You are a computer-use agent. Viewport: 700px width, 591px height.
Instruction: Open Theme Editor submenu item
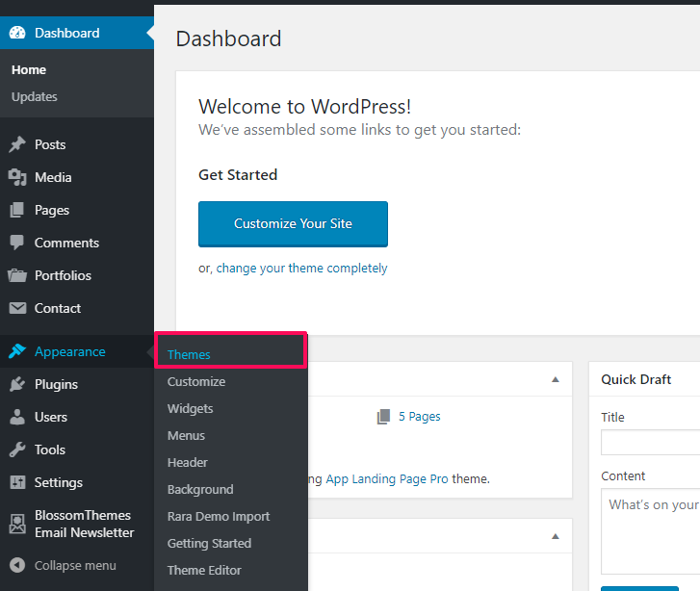click(x=204, y=570)
